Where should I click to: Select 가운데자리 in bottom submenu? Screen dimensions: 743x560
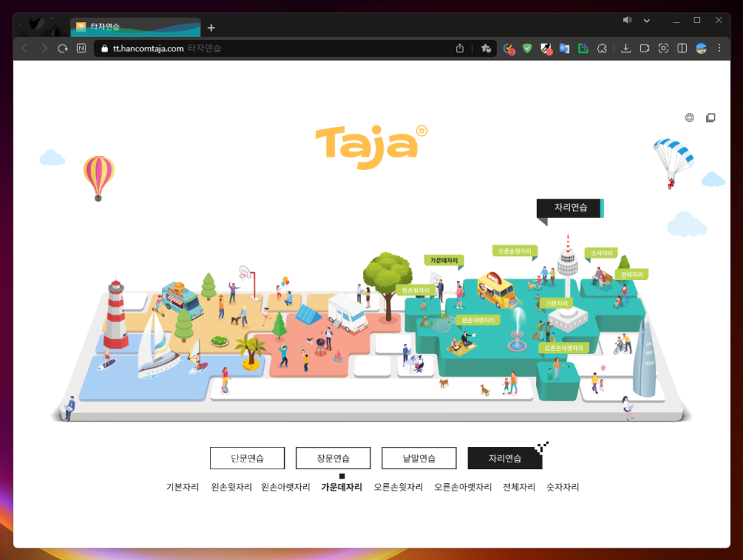click(x=342, y=487)
